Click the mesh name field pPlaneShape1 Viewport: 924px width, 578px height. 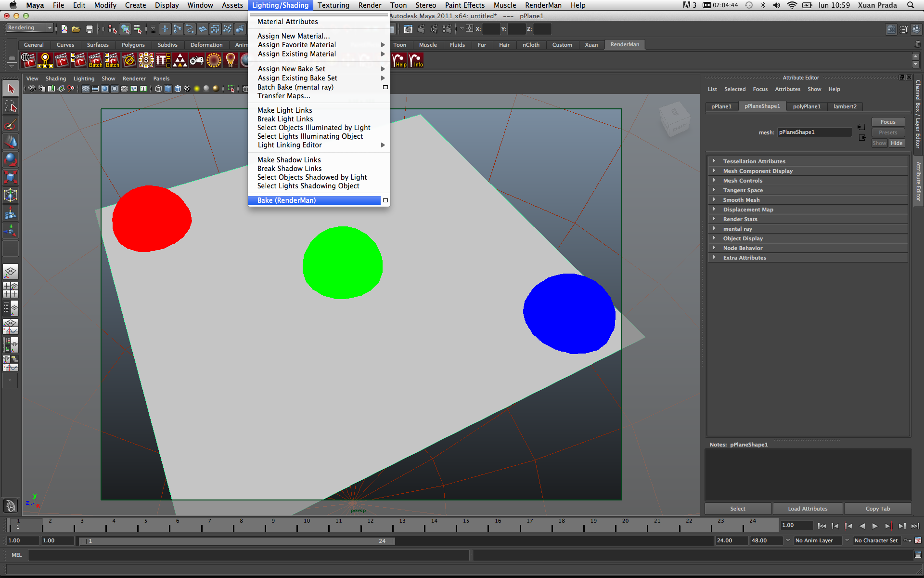(x=814, y=132)
